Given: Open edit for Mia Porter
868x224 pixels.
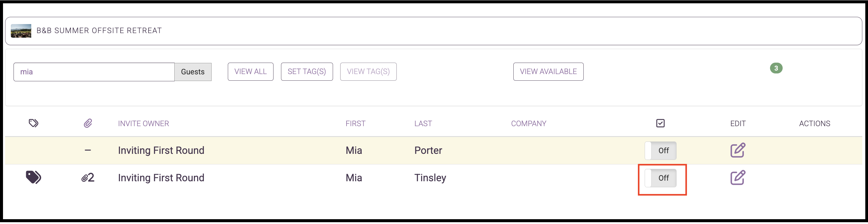Looking at the screenshot, I should [737, 150].
